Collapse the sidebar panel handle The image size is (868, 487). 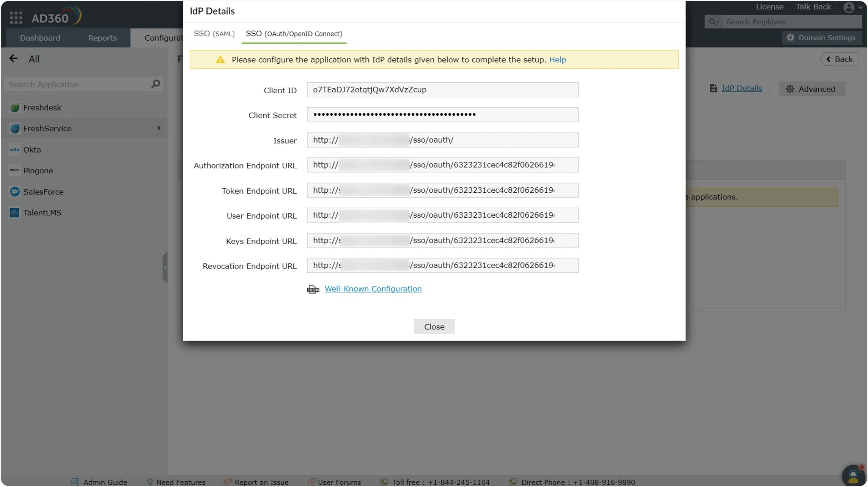tap(165, 267)
